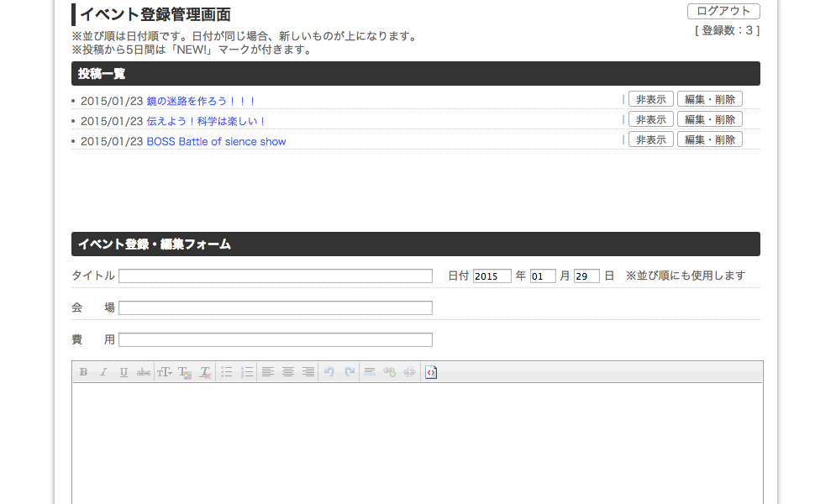The height and width of the screenshot is (504, 836).
Task: Insert a bulleted list
Action: pos(227,372)
